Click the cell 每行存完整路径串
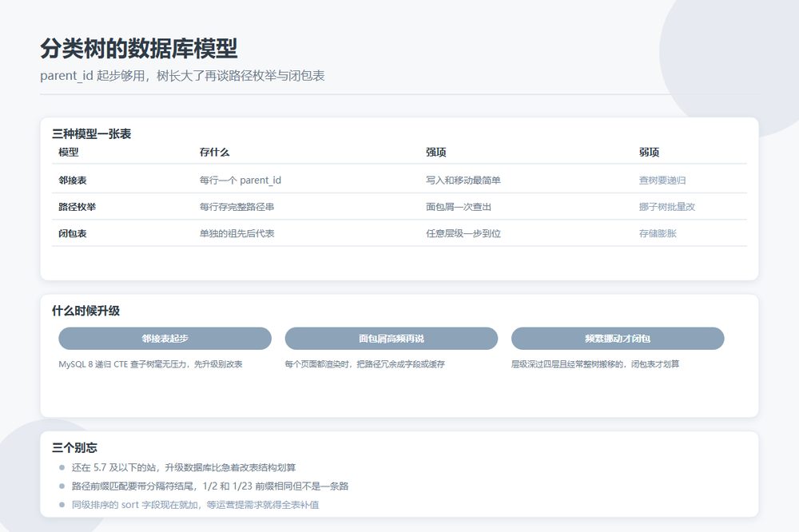The width and height of the screenshot is (799, 532). pos(237,207)
